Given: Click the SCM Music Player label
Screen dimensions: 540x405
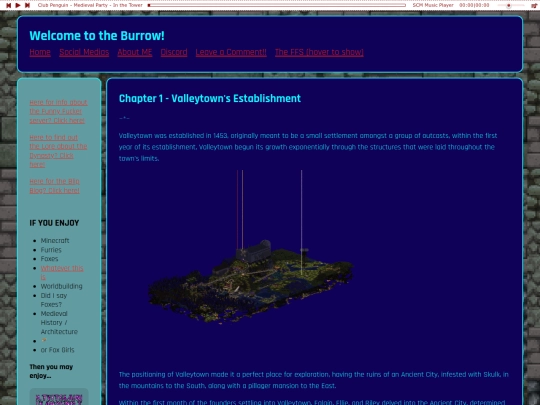Looking at the screenshot, I should point(433,5).
